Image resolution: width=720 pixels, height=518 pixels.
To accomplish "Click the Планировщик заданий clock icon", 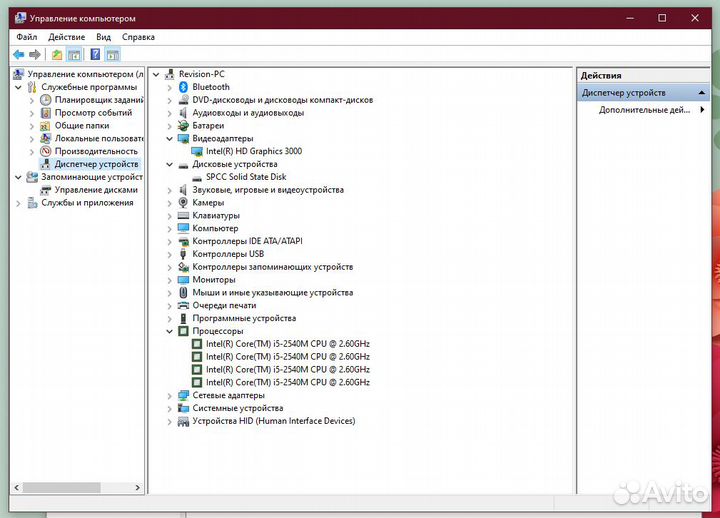I will pos(45,100).
